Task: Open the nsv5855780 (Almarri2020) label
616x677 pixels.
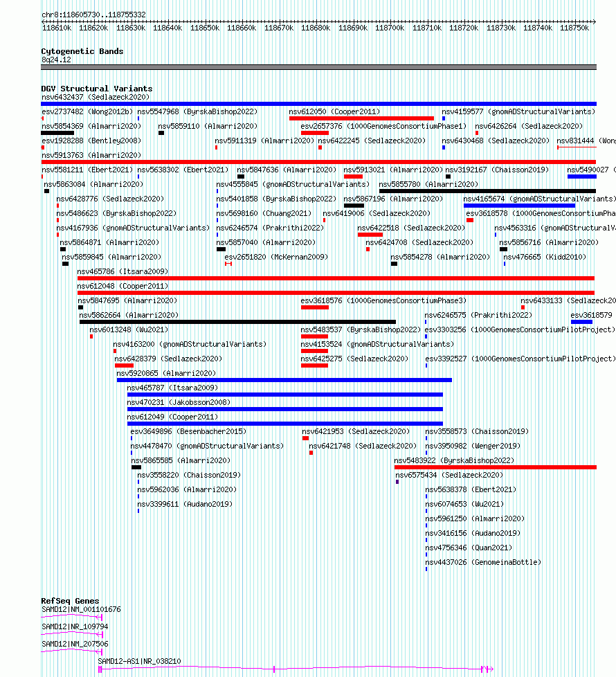Action: tap(428, 184)
